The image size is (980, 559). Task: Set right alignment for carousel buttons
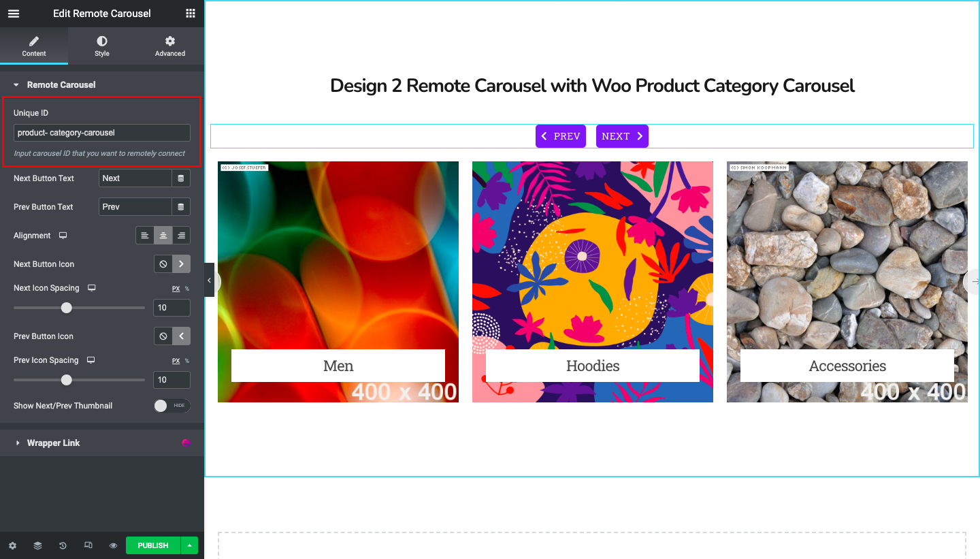pyautogui.click(x=181, y=235)
